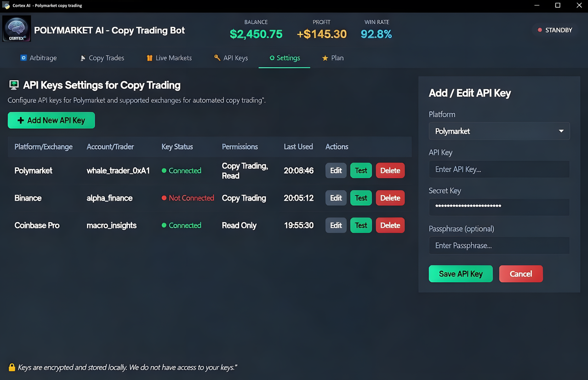Viewport: 588px width, 380px height.
Task: Expand the Platform dropdown
Action: coord(499,131)
